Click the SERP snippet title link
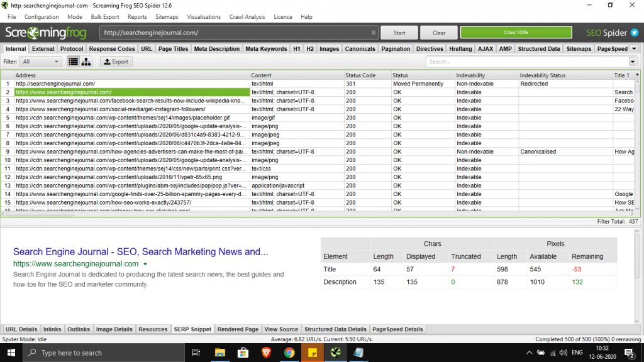The height and width of the screenshot is (362, 644). [x=140, y=251]
